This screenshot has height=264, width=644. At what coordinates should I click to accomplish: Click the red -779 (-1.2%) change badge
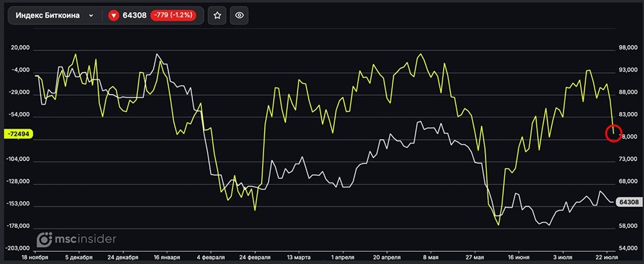(x=173, y=15)
